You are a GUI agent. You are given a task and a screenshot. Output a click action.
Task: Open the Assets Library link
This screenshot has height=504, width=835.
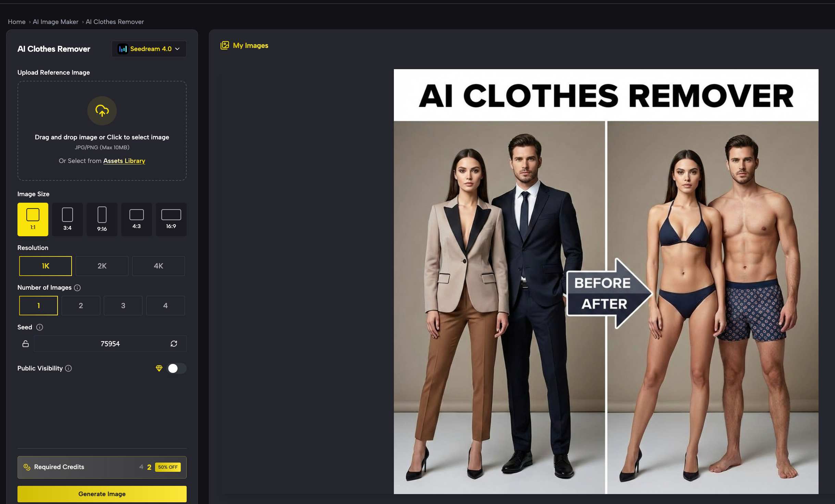124,161
